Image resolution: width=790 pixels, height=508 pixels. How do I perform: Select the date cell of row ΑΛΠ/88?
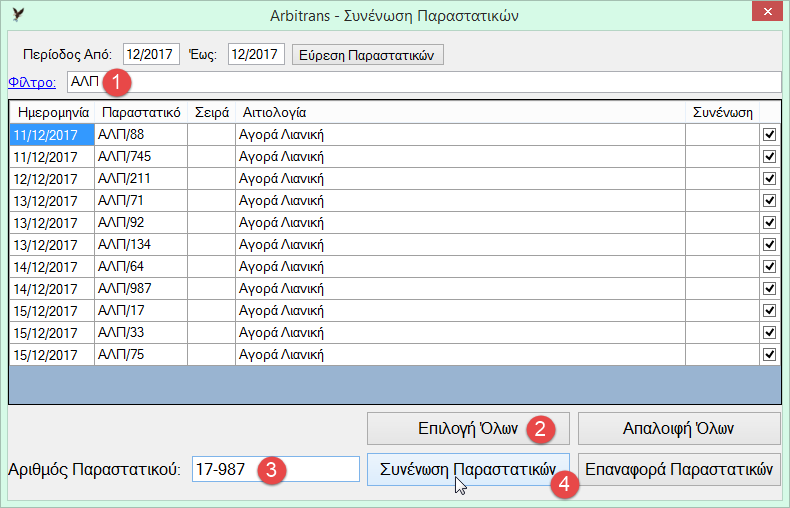52,135
